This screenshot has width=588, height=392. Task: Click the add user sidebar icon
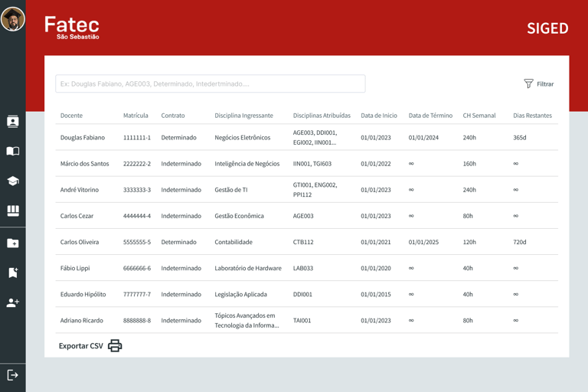[x=13, y=302]
